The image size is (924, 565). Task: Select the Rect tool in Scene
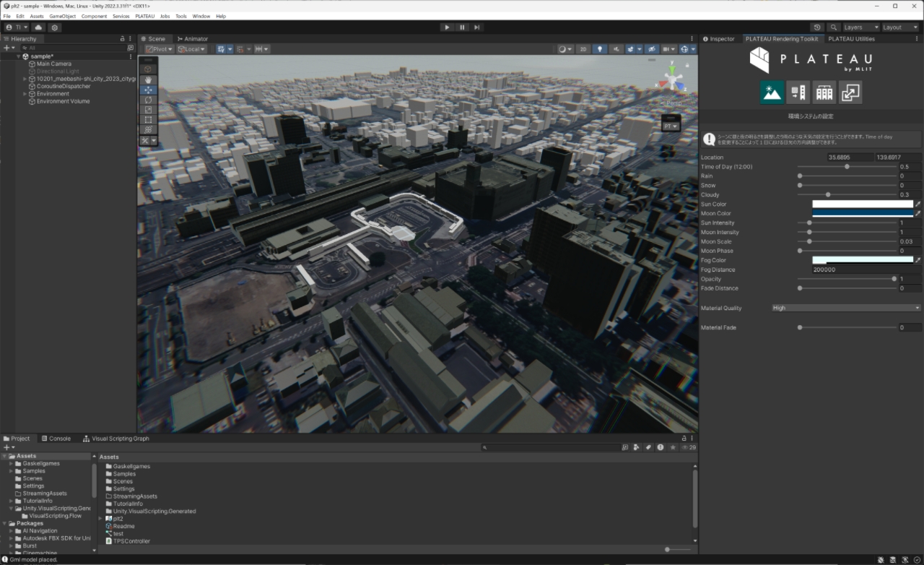tap(148, 120)
